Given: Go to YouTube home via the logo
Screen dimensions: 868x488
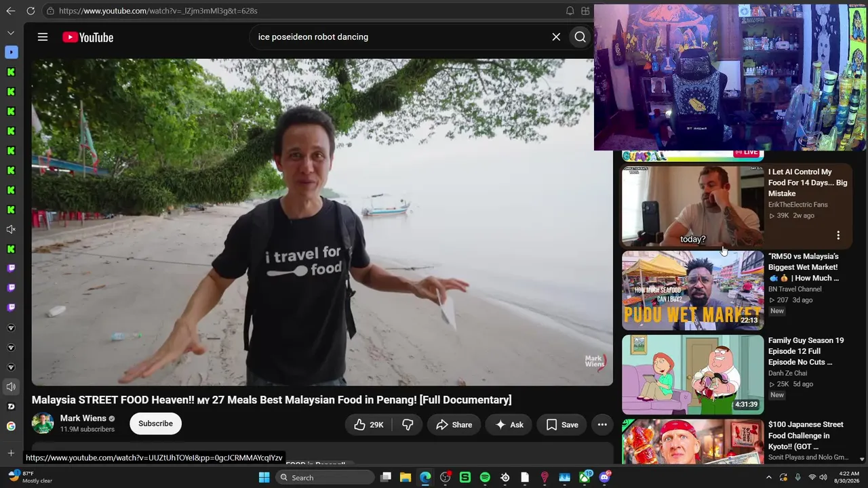Looking at the screenshot, I should pos(87,37).
